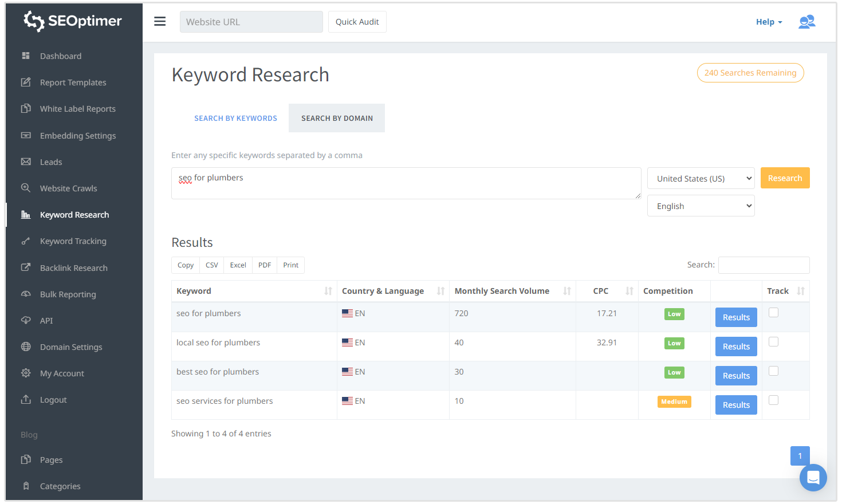Export results using the CSV button
This screenshot has height=504, width=842.
[212, 265]
